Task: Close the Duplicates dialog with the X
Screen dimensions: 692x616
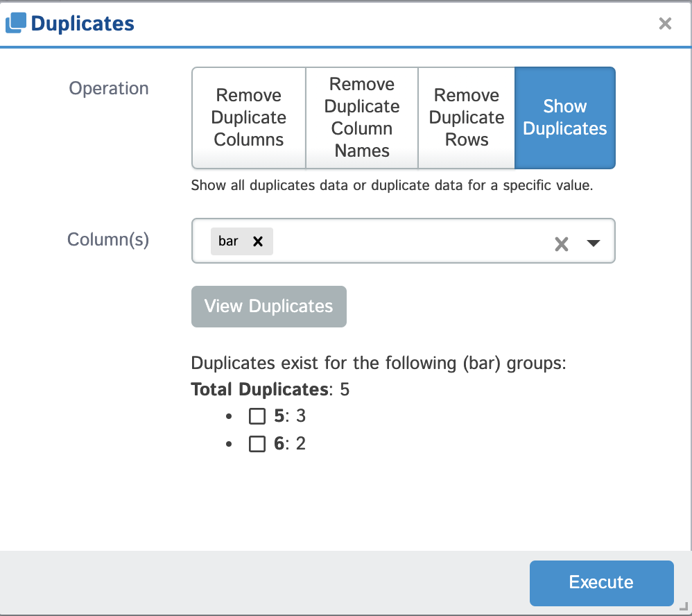Action: point(665,24)
